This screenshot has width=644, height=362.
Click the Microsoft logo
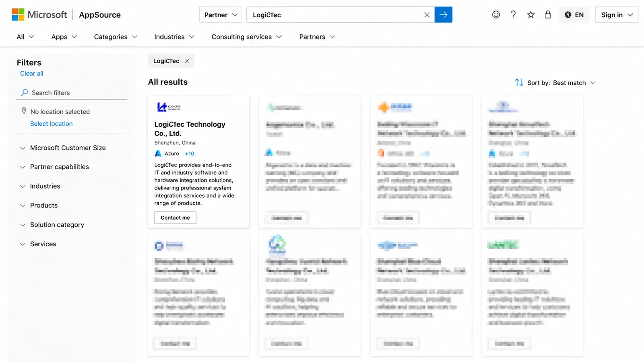coord(39,15)
